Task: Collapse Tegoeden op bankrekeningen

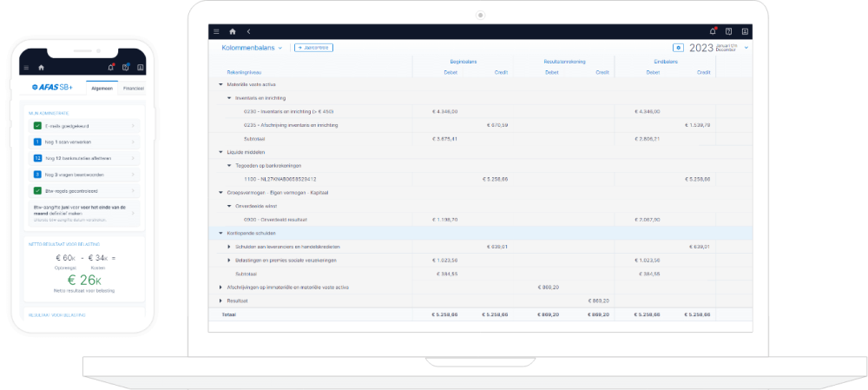Action: coord(228,165)
